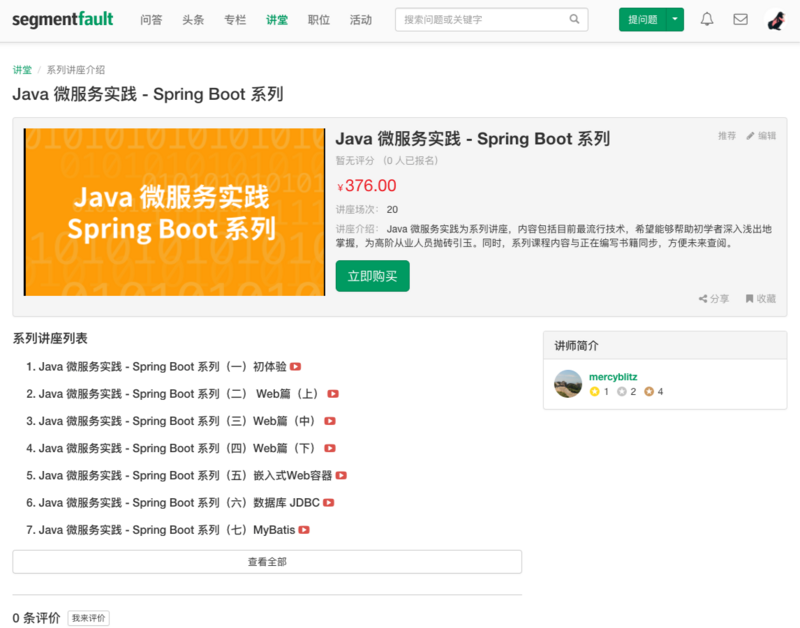The width and height of the screenshot is (800, 628).
Task: Open the private messages envelope icon
Action: point(742,19)
